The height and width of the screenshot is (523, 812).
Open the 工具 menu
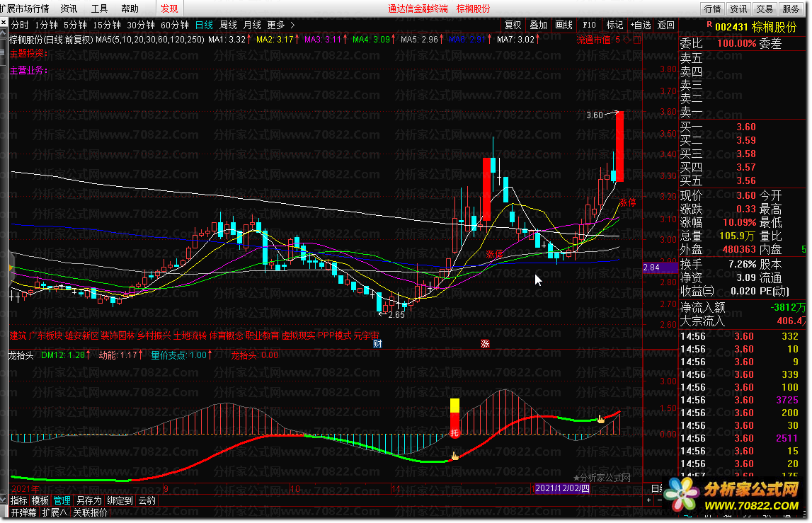99,8
